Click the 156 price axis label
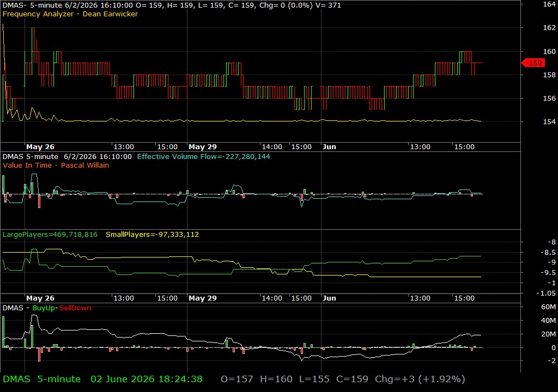The height and width of the screenshot is (392, 558). coord(549,99)
